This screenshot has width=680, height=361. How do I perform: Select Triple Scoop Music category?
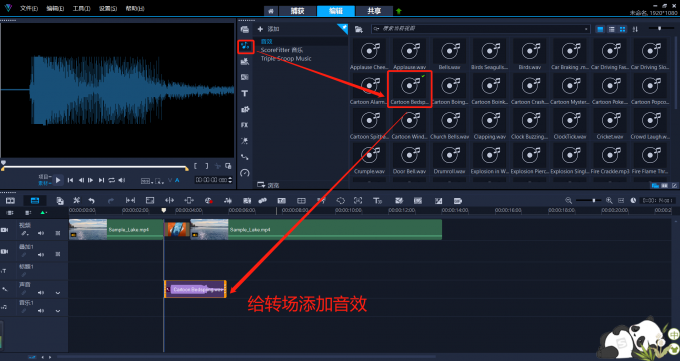click(x=286, y=59)
